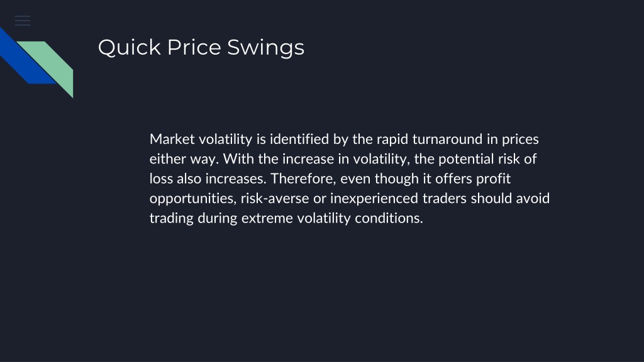Screen dimensions: 644x362
Task: Click the words 'extreme volatility' on last line
Action: (296, 218)
